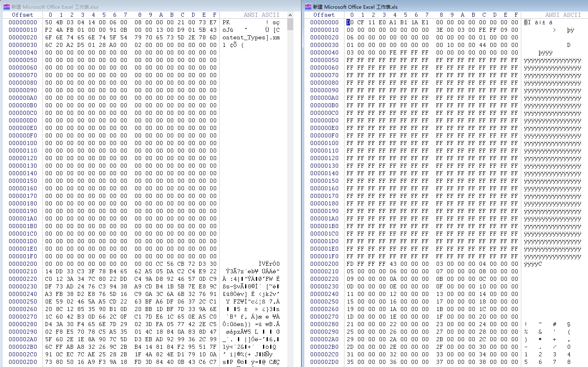Click byte 4B in first row of xlsx window
Image resolution: width=588 pixels, height=367 pixels.
point(59,22)
